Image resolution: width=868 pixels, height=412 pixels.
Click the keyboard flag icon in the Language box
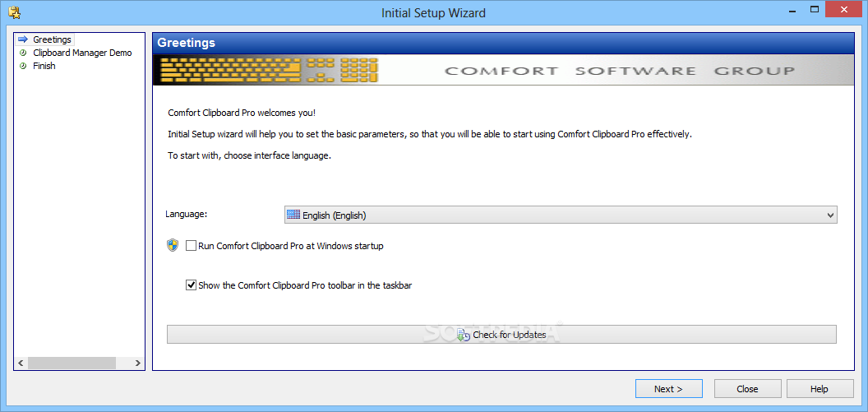click(293, 215)
